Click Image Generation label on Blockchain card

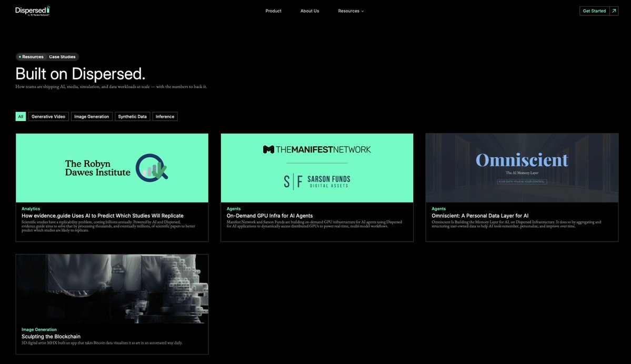(x=39, y=329)
